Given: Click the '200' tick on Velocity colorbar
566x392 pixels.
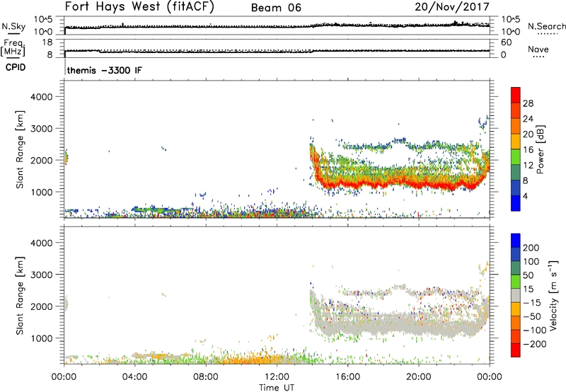Looking at the screenshot, I should point(531,248).
